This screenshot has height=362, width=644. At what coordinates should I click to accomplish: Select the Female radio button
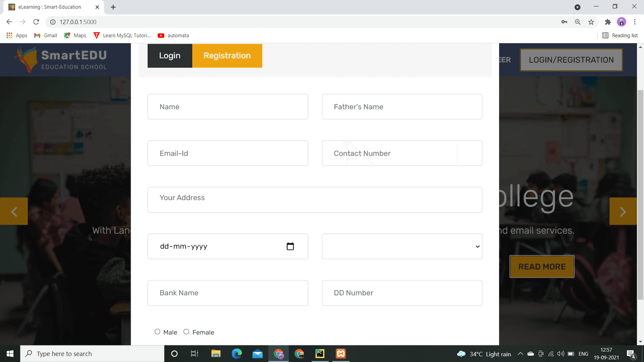186,332
